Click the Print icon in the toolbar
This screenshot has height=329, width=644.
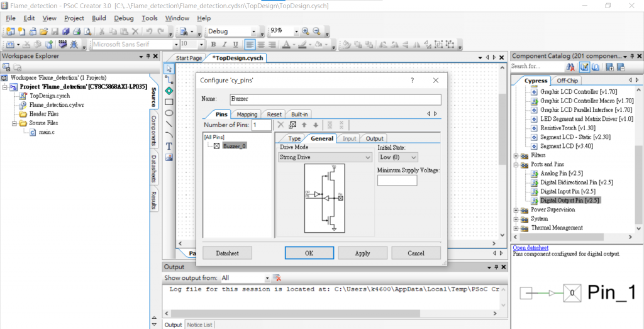(76, 31)
